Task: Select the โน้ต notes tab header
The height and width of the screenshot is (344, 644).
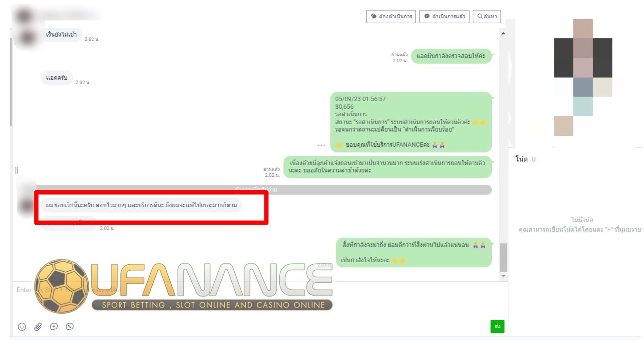Action: 522,159
